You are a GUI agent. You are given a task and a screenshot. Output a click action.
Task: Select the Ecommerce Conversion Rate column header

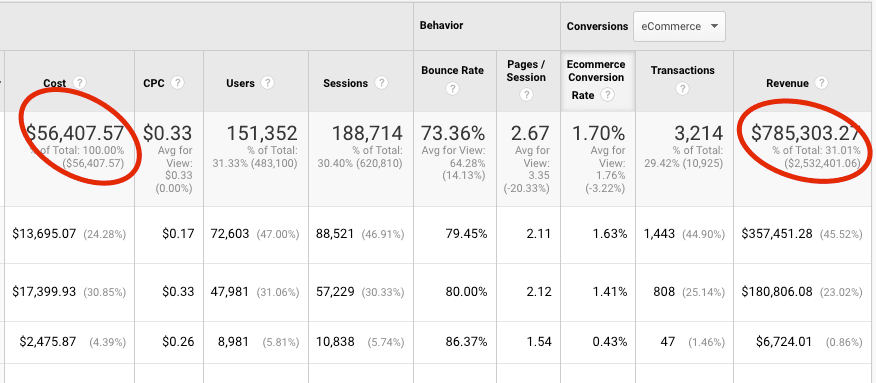(596, 80)
